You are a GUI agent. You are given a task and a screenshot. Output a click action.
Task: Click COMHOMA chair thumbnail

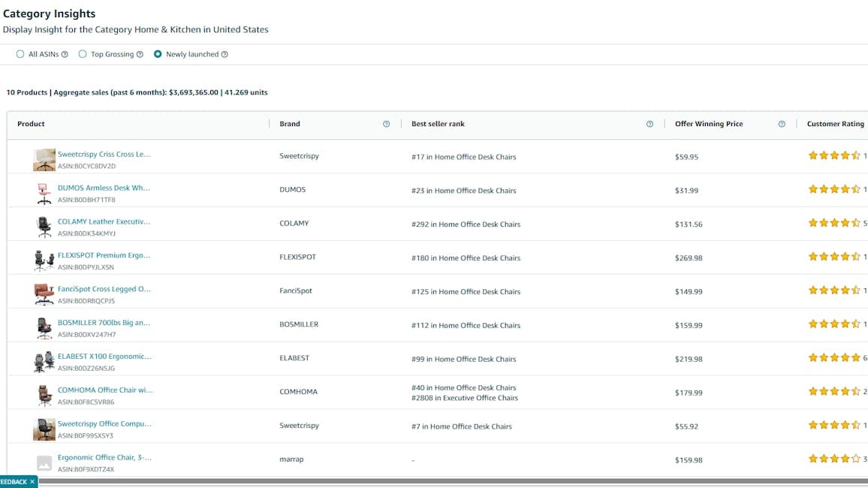coord(44,396)
